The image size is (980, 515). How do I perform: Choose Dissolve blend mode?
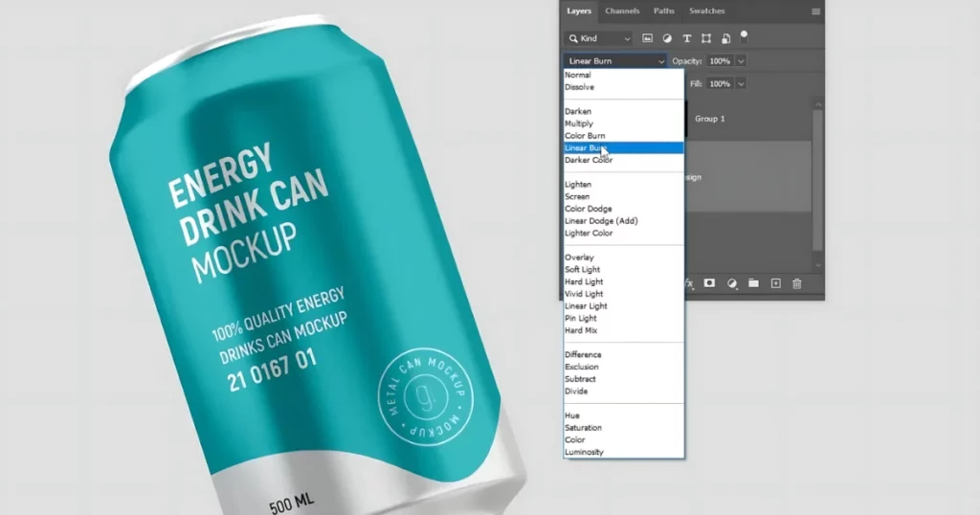tap(624, 87)
